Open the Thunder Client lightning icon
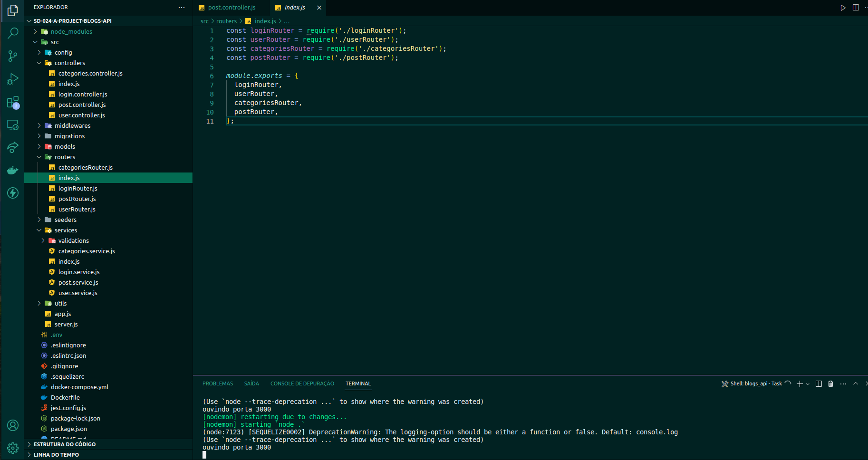 pyautogui.click(x=13, y=193)
